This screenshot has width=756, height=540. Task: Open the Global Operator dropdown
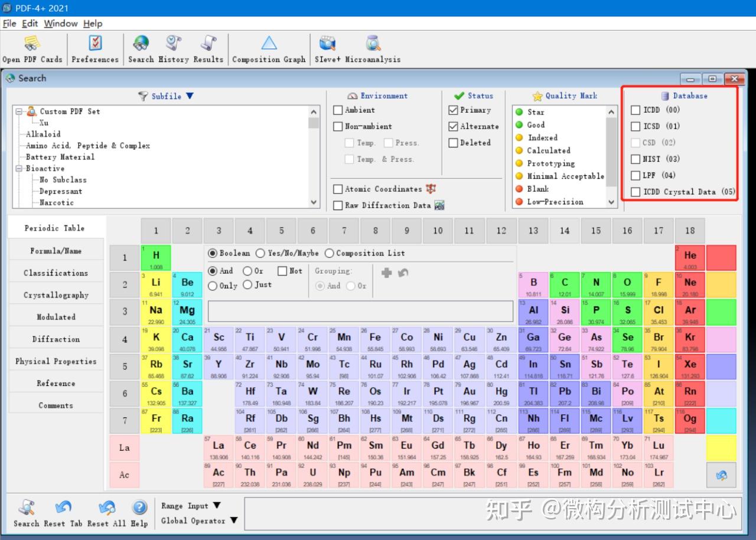234,521
